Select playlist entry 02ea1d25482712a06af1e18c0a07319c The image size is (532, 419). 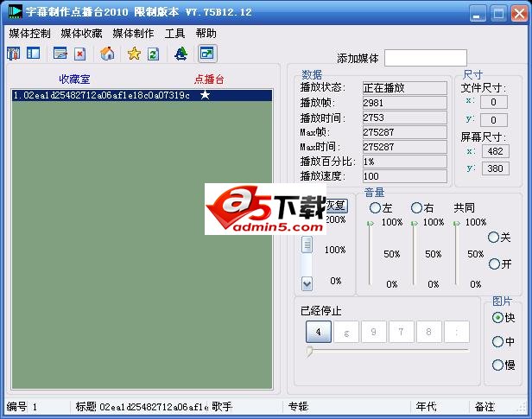pyautogui.click(x=142, y=95)
